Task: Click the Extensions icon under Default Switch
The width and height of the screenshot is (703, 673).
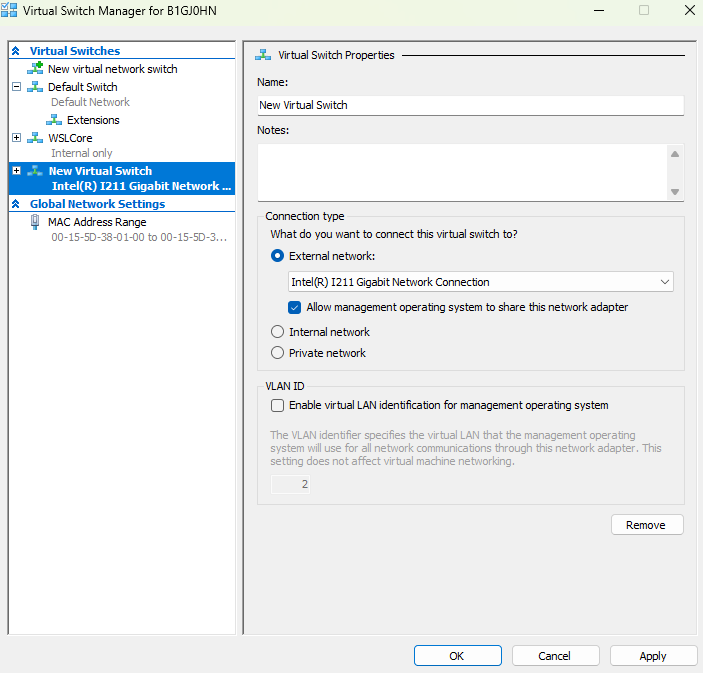Action: click(x=54, y=120)
